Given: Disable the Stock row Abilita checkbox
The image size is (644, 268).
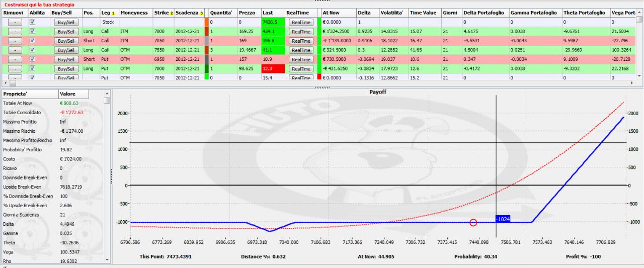Looking at the screenshot, I should click(x=33, y=22).
